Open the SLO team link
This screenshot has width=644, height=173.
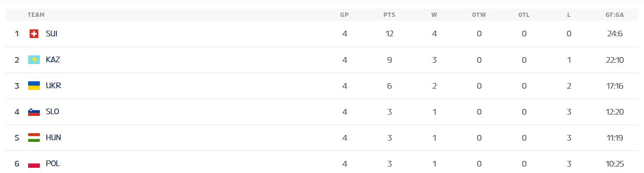(52, 112)
